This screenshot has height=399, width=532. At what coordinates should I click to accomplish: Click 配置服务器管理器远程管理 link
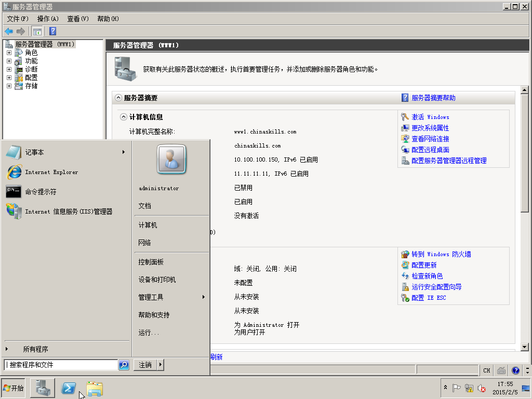[449, 161]
